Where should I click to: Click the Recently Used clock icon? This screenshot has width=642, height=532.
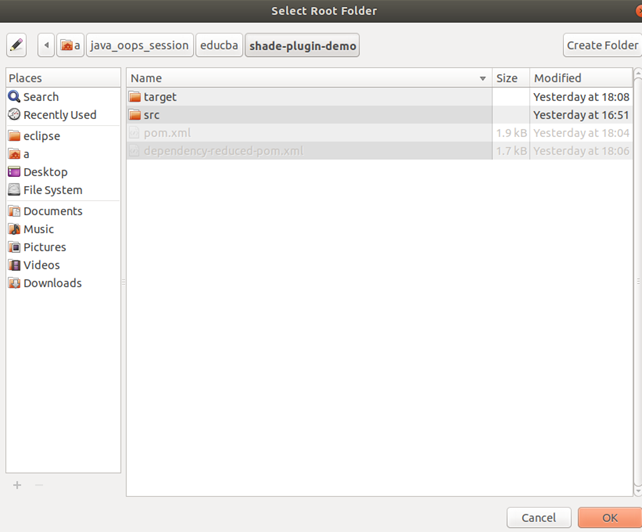14,114
